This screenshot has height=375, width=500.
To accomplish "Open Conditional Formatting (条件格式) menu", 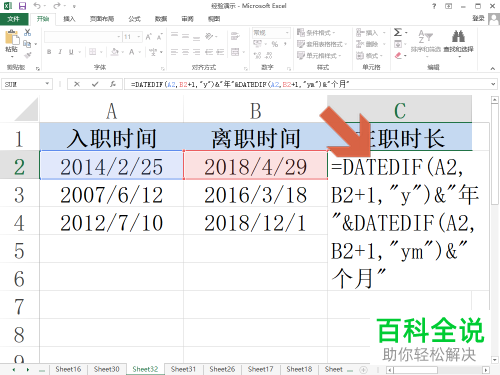I will (316, 33).
